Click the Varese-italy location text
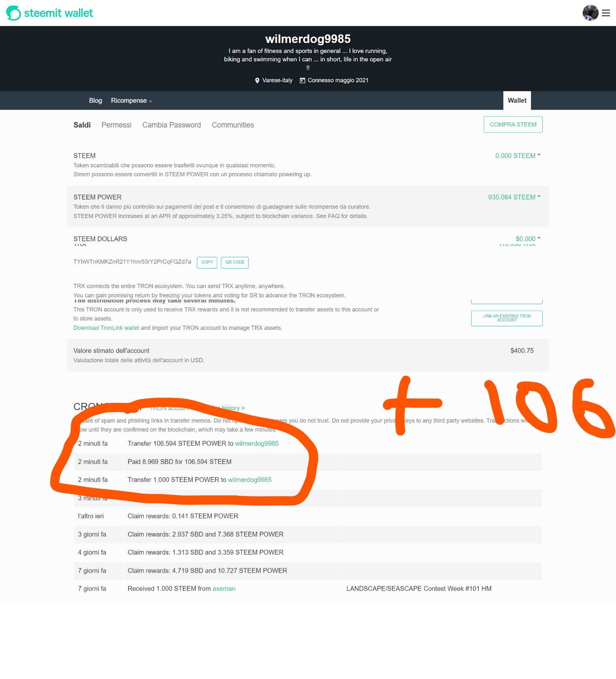 click(x=278, y=80)
